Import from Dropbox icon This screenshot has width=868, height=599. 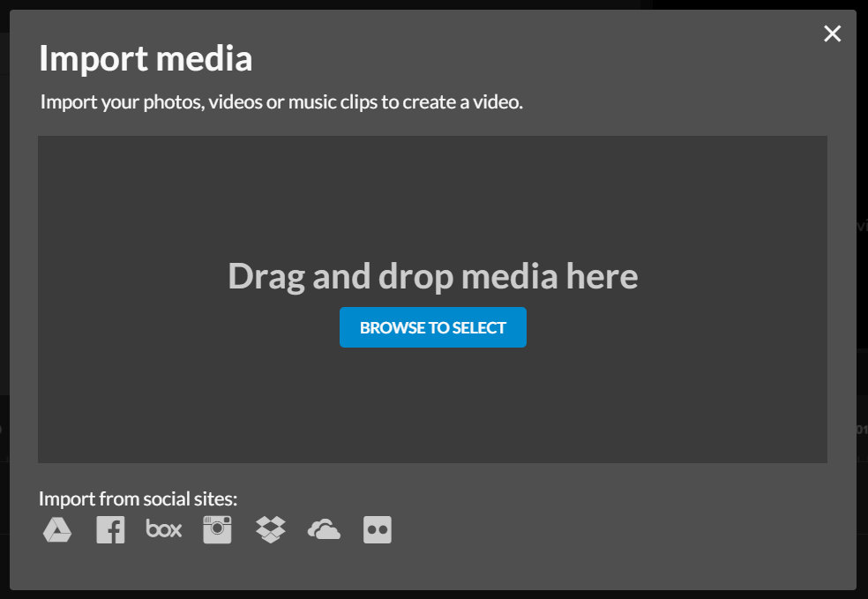click(x=271, y=530)
